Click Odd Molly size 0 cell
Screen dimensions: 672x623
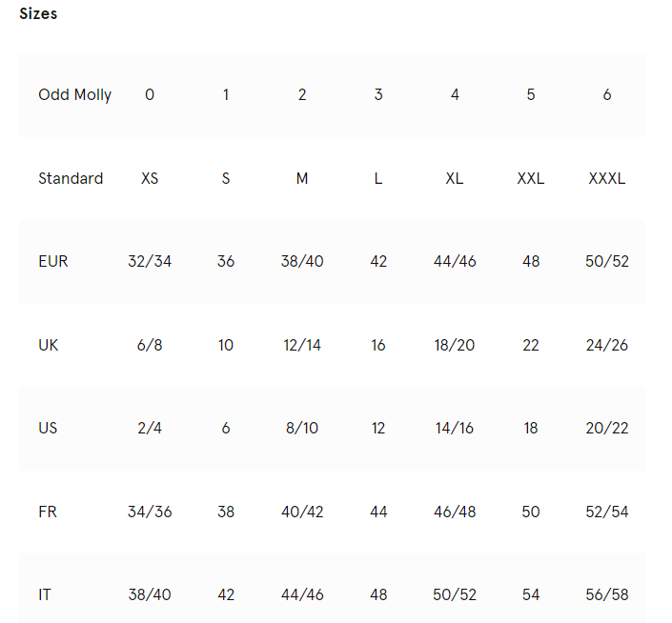(x=150, y=94)
